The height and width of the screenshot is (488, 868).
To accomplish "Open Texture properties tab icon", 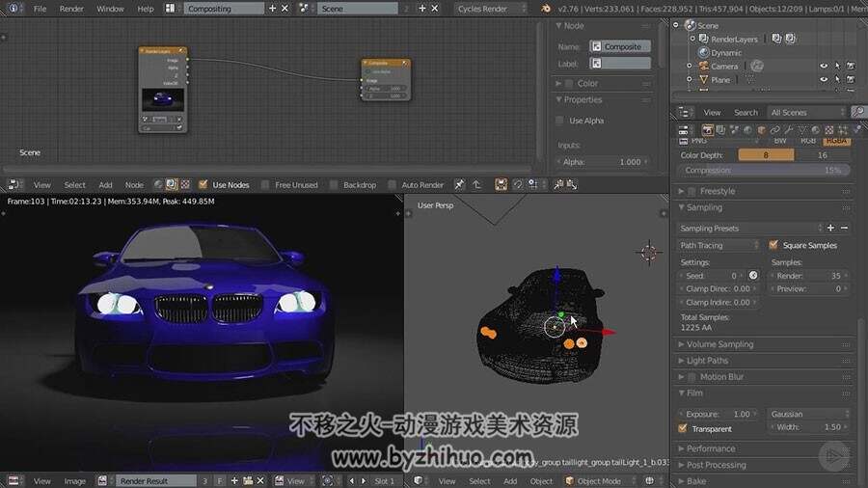I will click(x=828, y=130).
